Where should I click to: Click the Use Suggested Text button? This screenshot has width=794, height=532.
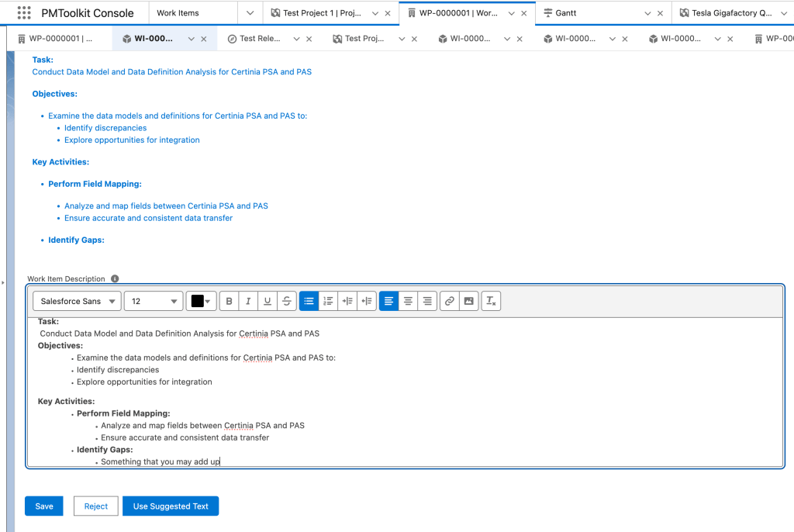click(171, 506)
